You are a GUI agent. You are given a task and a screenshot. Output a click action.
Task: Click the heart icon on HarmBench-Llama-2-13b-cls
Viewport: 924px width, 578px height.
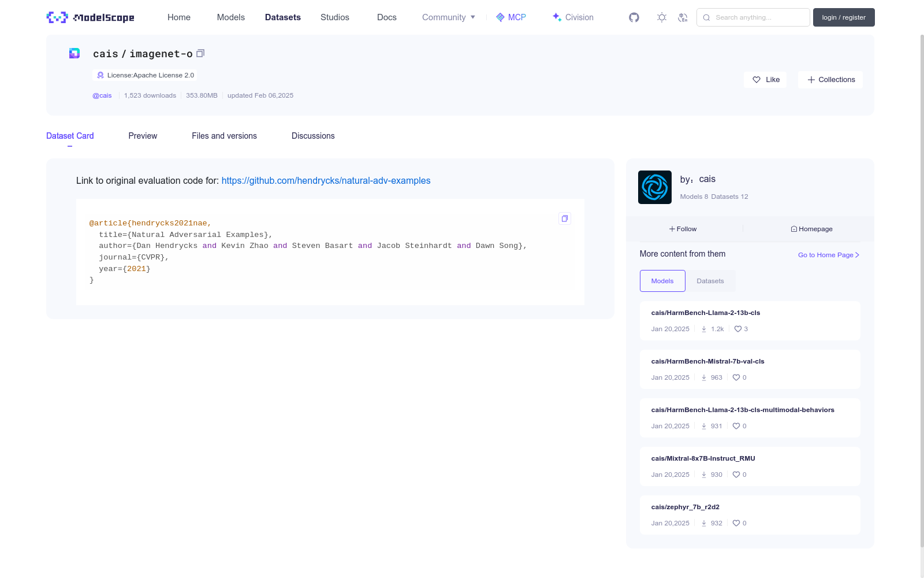[x=738, y=329]
